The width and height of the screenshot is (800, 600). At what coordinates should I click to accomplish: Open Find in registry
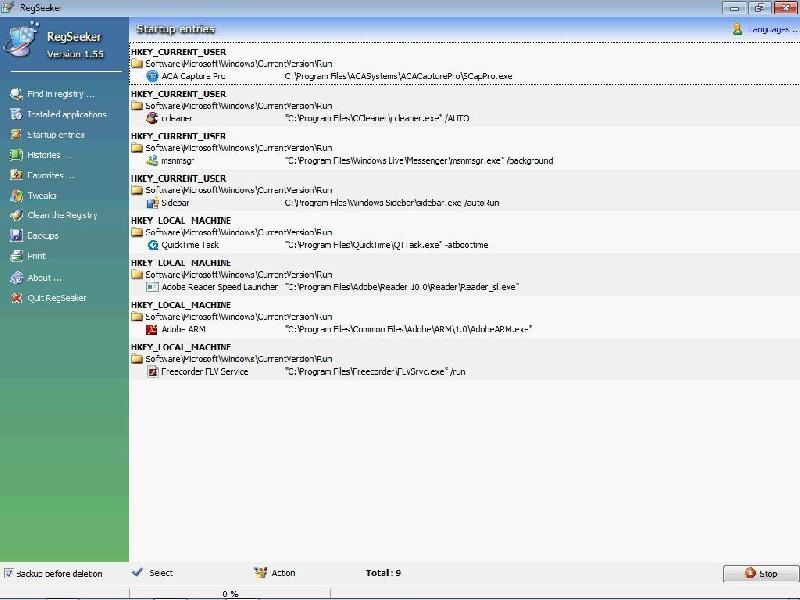pos(61,94)
